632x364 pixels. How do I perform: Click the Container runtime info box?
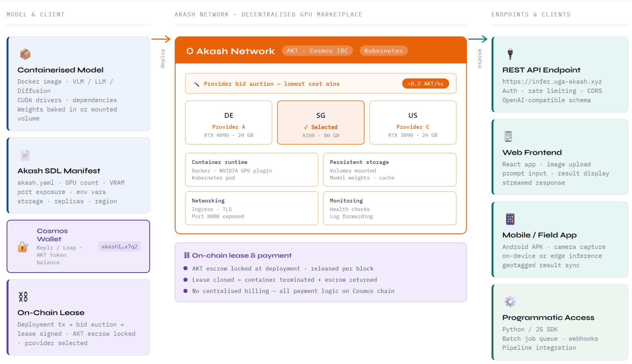coord(252,170)
